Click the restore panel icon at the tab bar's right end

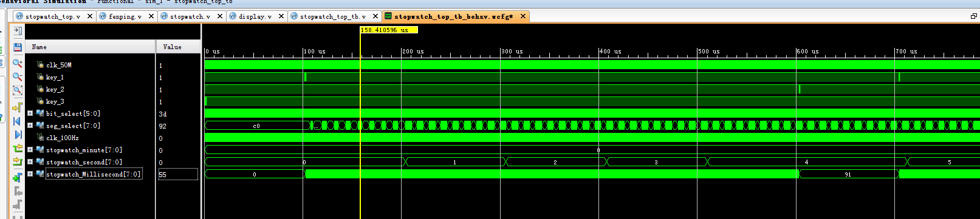pyautogui.click(x=974, y=16)
